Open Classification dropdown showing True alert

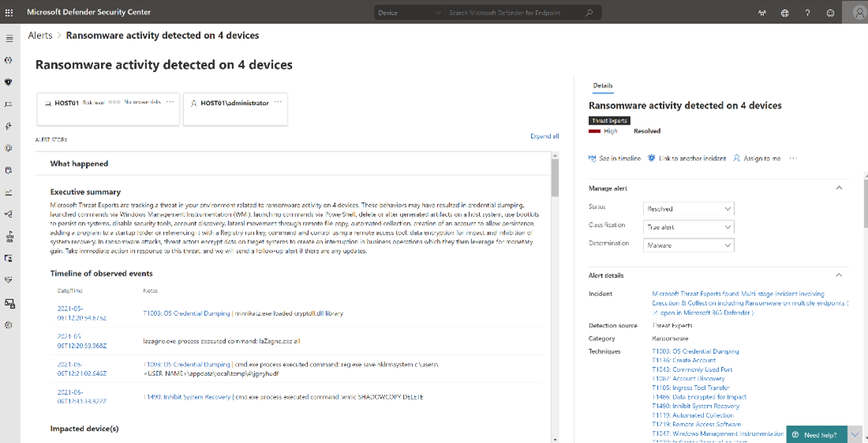(x=689, y=227)
